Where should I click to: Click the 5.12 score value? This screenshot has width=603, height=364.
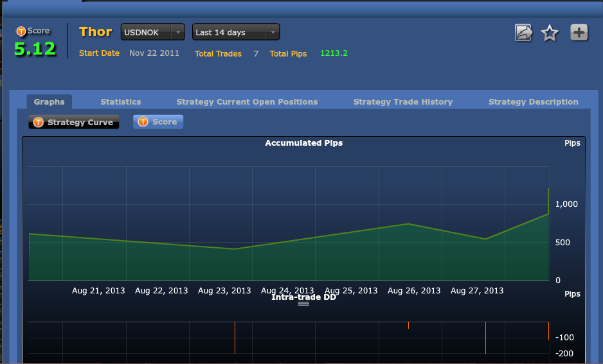(x=35, y=49)
